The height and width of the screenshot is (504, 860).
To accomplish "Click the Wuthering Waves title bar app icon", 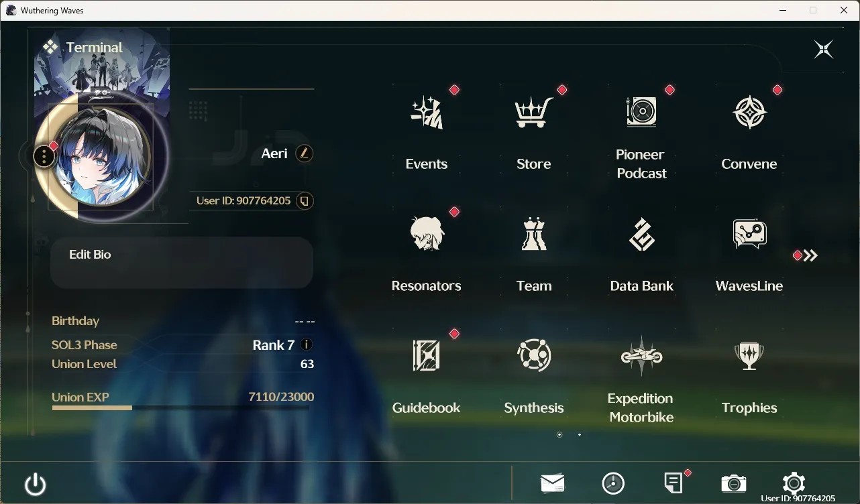I will (11, 10).
